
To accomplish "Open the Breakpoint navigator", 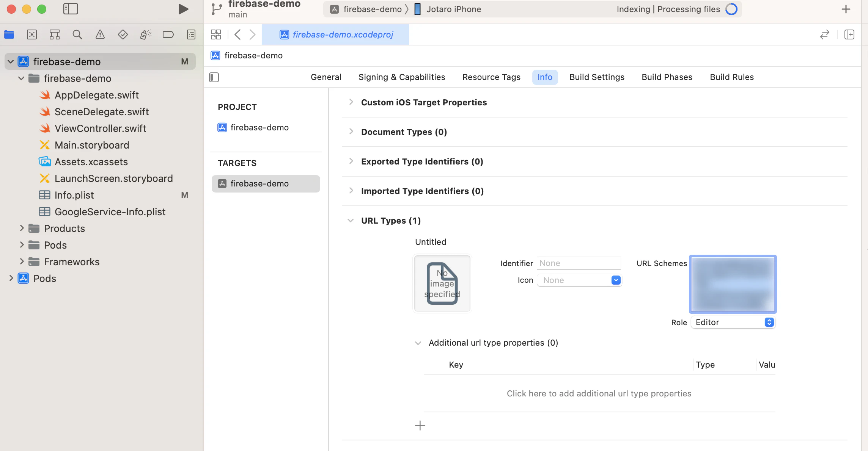I will click(x=168, y=35).
